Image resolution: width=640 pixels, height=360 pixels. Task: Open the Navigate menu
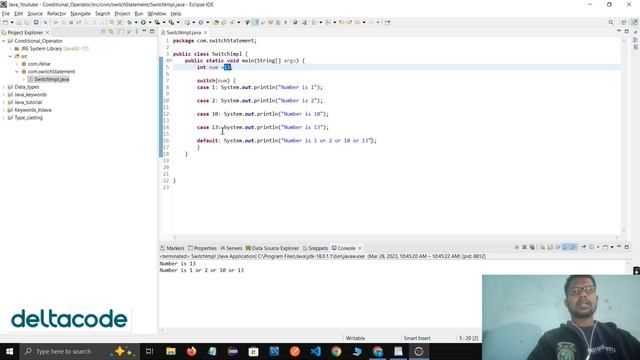click(80, 13)
